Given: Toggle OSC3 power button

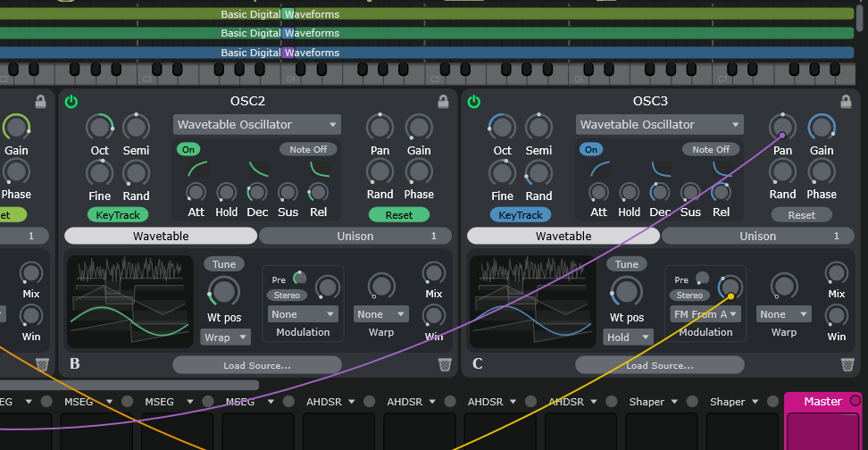Looking at the screenshot, I should click(x=474, y=101).
